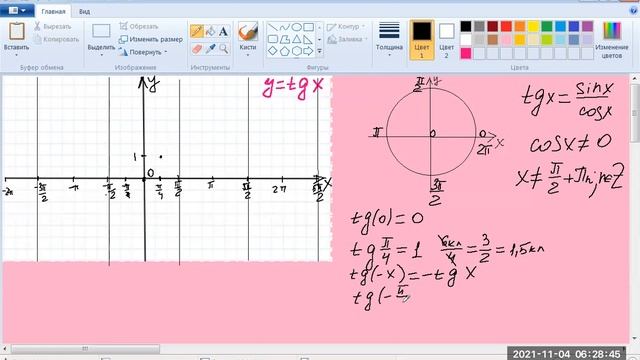
Task: Pick the Right triangle shape
Action: [309, 39]
